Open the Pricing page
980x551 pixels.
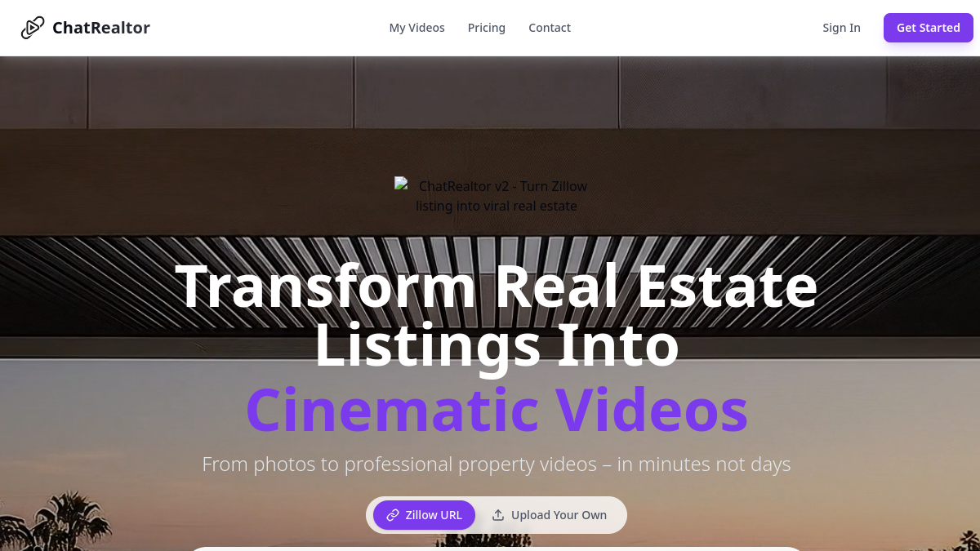pos(487,28)
